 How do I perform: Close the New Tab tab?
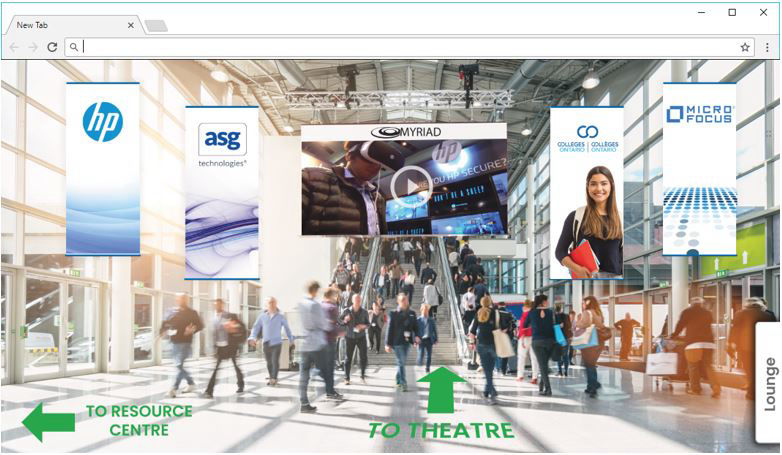point(131,25)
